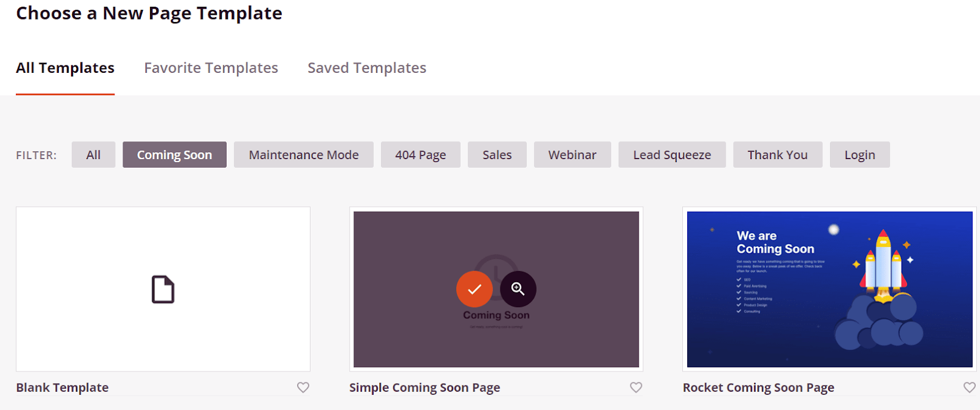Click the magnifier preview template icon
980x410 pixels.
click(518, 289)
